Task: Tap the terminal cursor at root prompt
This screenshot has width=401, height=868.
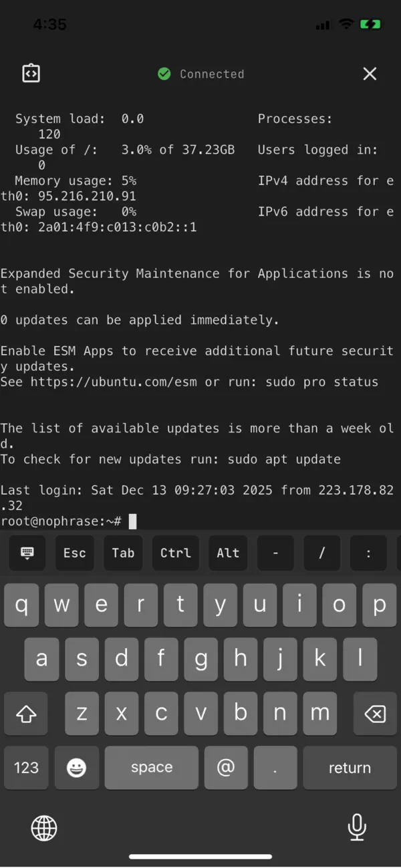Action: (x=133, y=521)
